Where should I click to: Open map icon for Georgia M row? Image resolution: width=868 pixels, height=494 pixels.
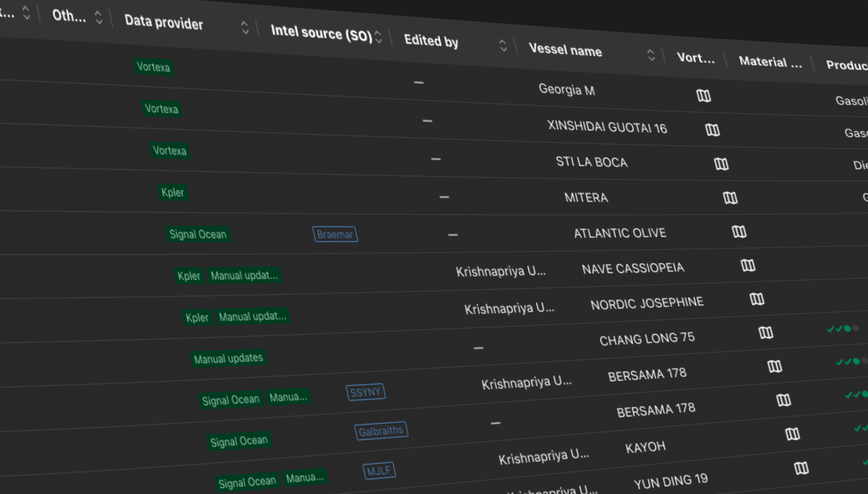pos(703,96)
